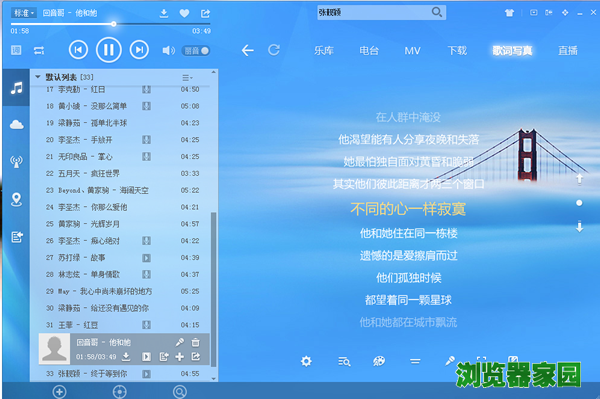Open the 电台 tab
The width and height of the screenshot is (600, 399).
pos(369,50)
